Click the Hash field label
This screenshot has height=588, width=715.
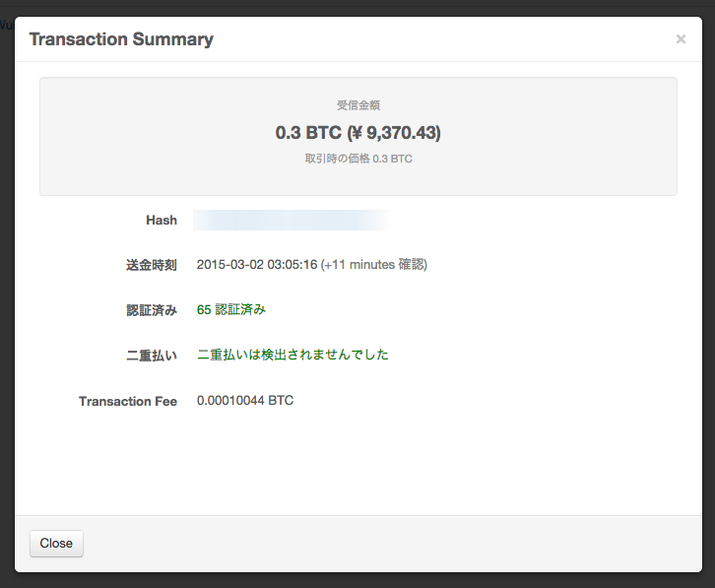tap(161, 221)
